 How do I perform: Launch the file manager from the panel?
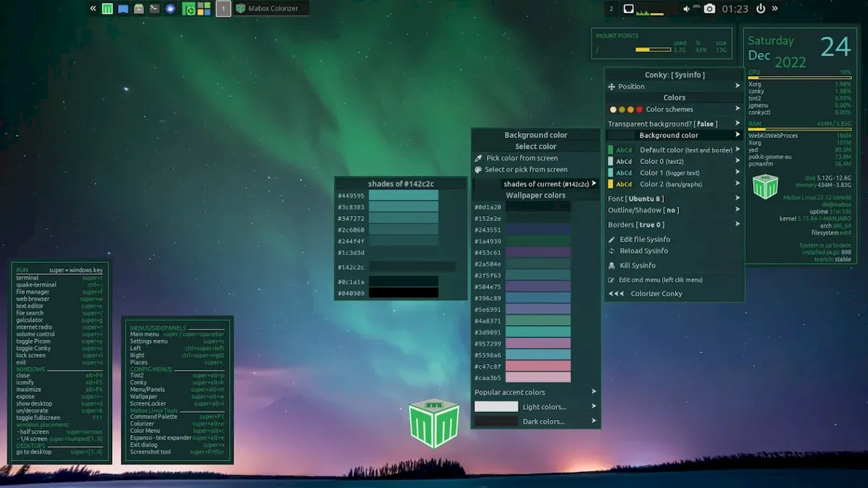click(139, 9)
